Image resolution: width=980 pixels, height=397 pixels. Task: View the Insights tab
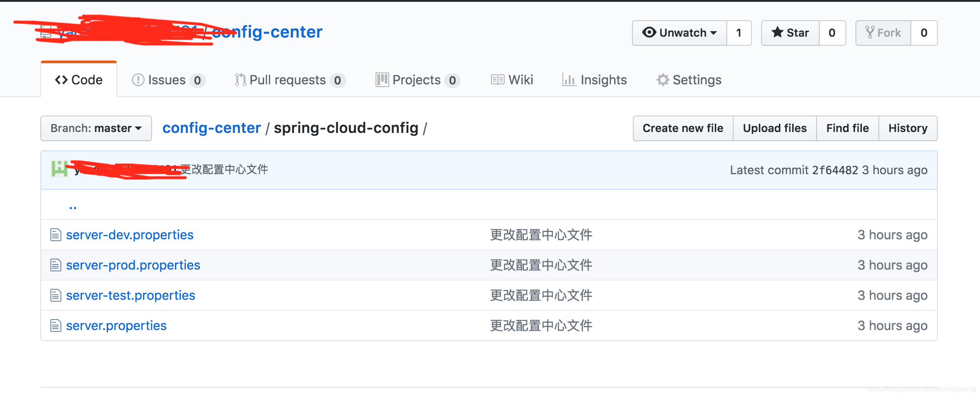click(594, 80)
